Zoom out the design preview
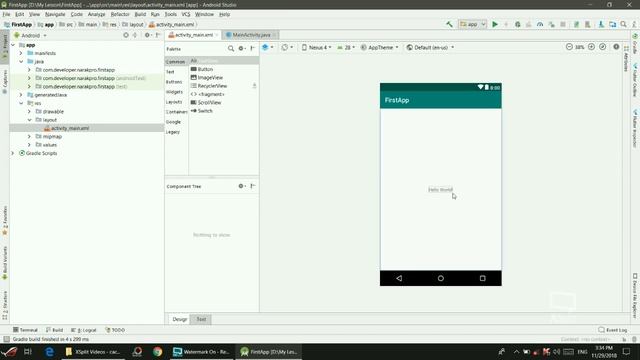The image size is (640, 360). (569, 47)
